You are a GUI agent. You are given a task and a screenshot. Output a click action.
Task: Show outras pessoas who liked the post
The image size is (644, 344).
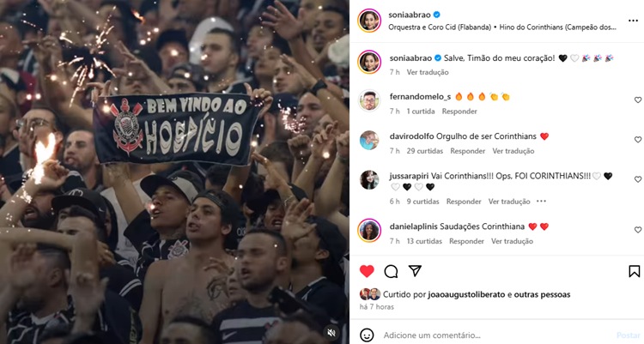click(x=542, y=294)
